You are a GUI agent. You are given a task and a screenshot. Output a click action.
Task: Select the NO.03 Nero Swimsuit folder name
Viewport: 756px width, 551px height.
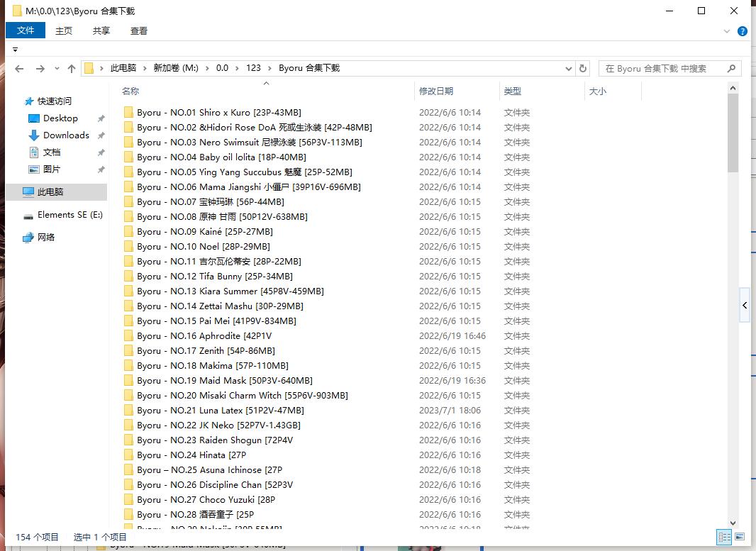(250, 143)
